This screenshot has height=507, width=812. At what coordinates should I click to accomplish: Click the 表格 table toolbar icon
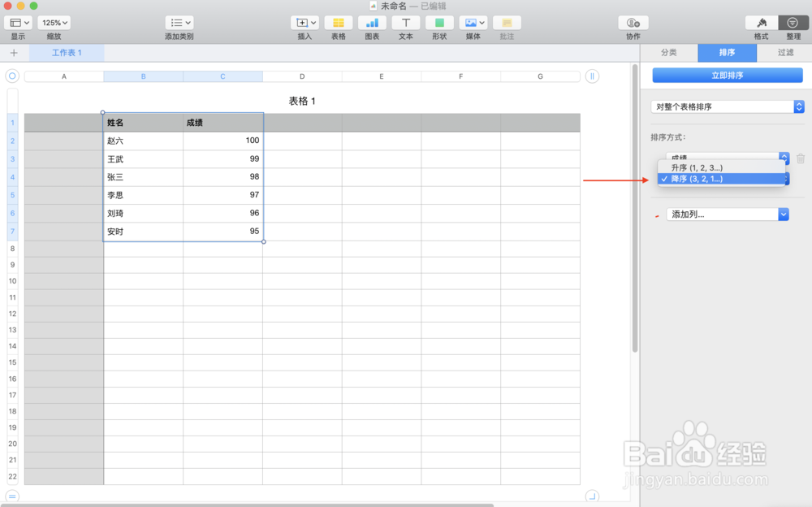point(338,23)
